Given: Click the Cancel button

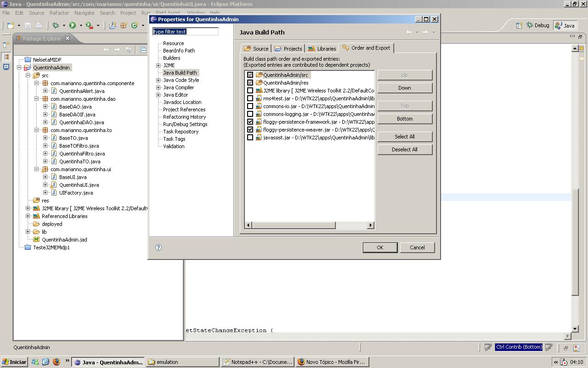Looking at the screenshot, I should tap(417, 247).
